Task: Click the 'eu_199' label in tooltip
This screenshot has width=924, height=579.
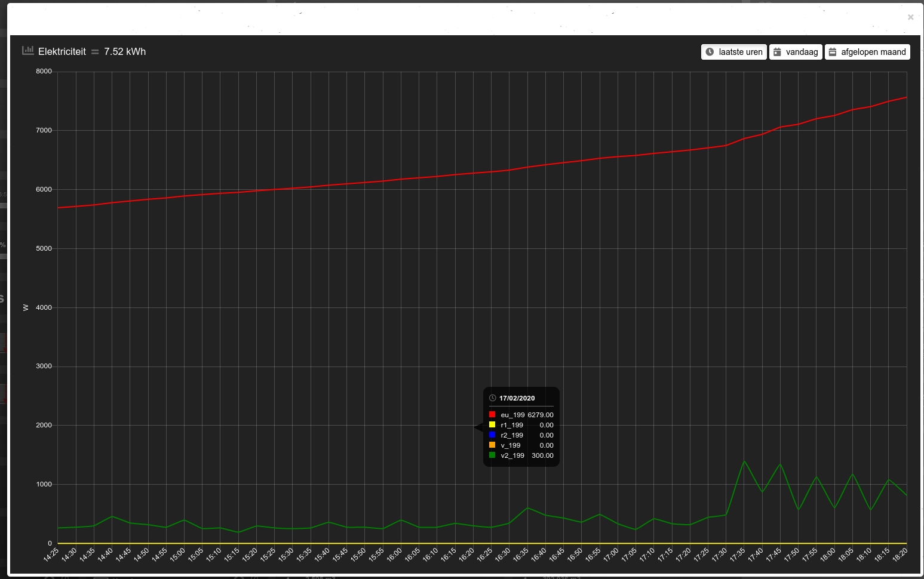Action: pyautogui.click(x=512, y=415)
